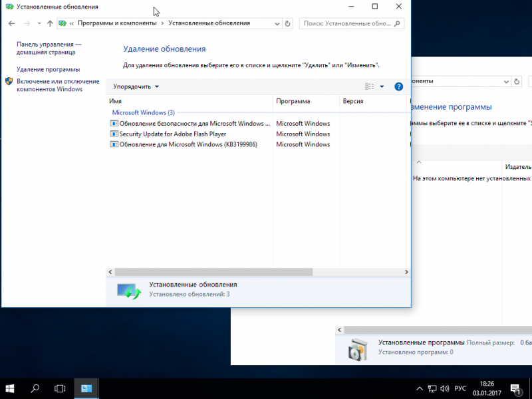Collapse the «Microsoft Windows (3)» group

[143, 112]
